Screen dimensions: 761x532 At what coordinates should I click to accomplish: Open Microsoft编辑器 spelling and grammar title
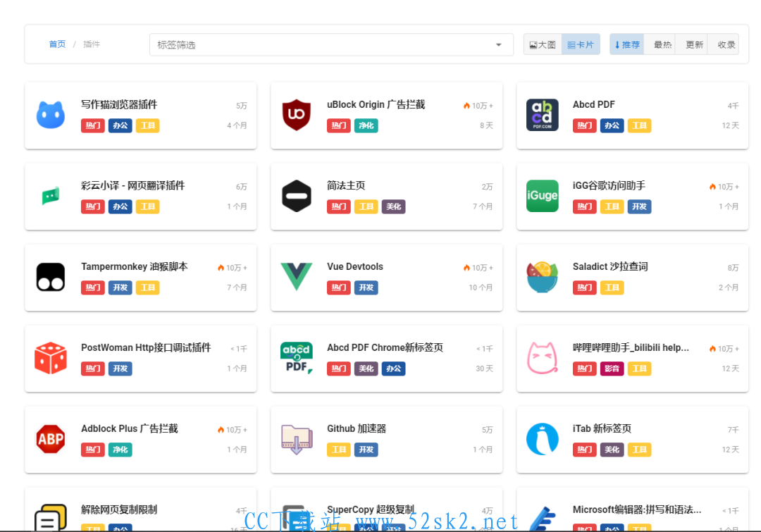(637, 509)
